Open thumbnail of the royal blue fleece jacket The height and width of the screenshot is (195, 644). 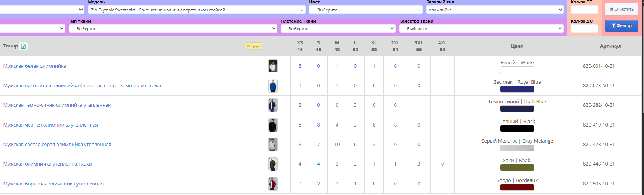pyautogui.click(x=273, y=86)
